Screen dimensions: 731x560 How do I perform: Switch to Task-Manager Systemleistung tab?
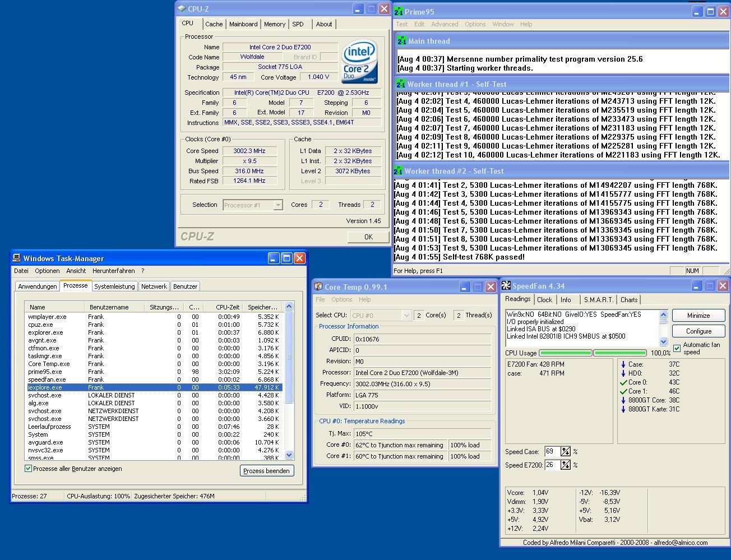click(114, 286)
